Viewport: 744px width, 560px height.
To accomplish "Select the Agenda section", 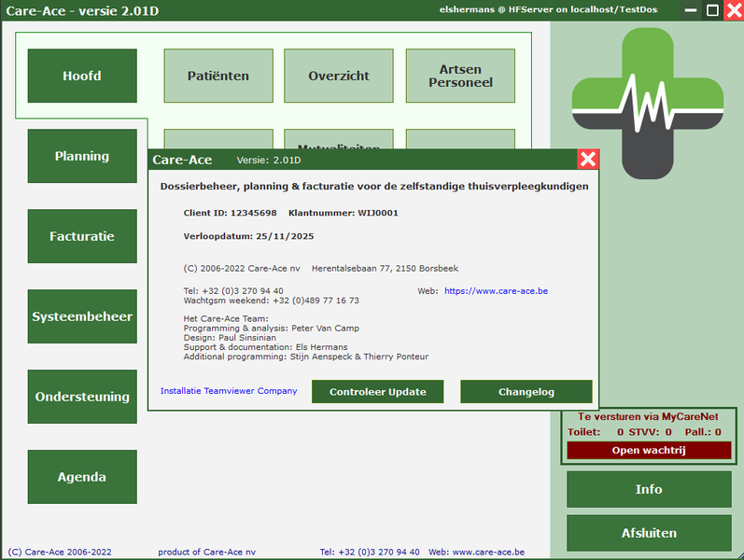I will tap(82, 477).
